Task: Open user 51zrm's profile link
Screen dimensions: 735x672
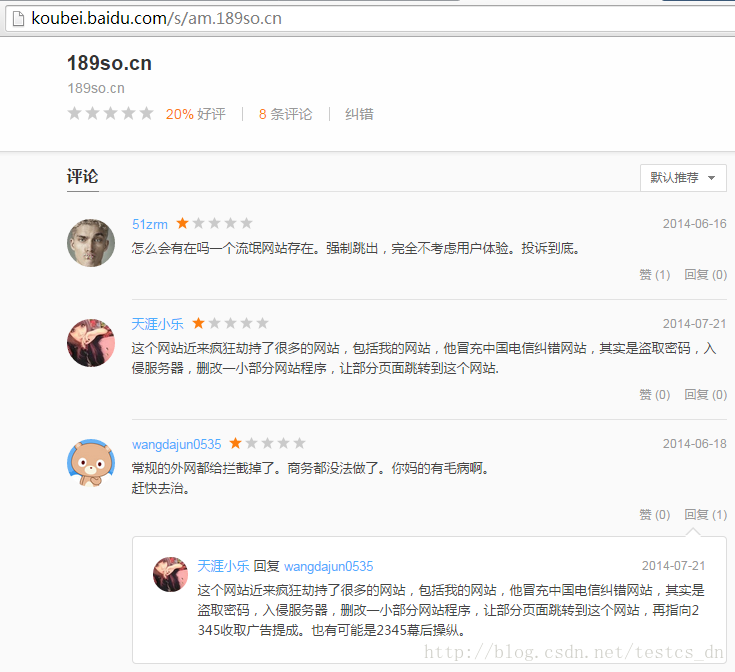Action: pyautogui.click(x=150, y=224)
